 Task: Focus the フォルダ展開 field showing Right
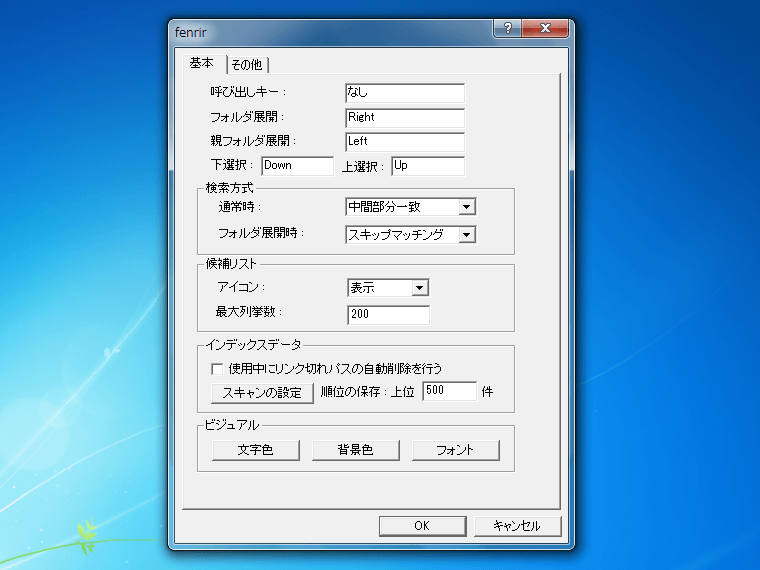pyautogui.click(x=405, y=117)
